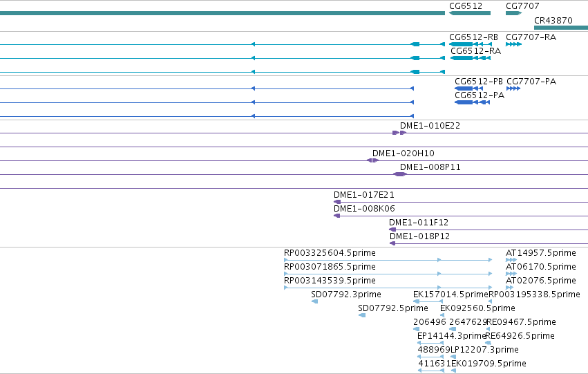This screenshot has height=374, width=588.
Task: Select EST EP14144.3prime label
Action: click(x=452, y=336)
